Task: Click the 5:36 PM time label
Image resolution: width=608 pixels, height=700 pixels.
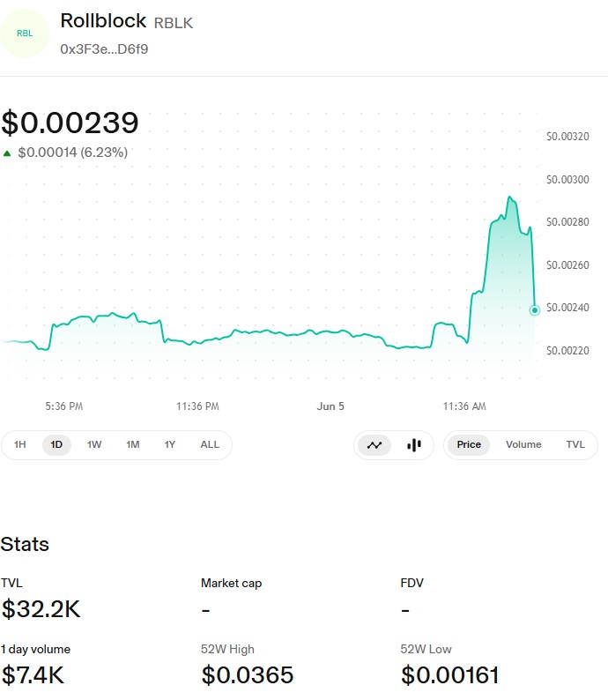Action: pyautogui.click(x=63, y=406)
